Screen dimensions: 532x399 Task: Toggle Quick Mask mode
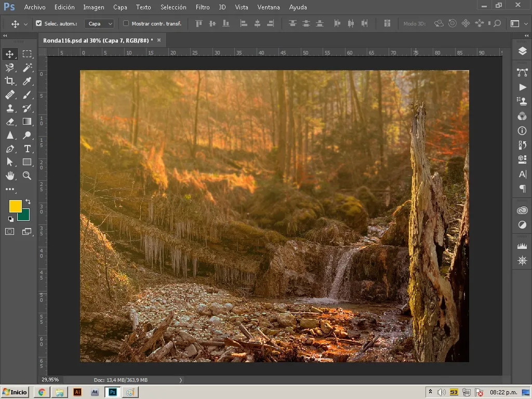(10, 232)
